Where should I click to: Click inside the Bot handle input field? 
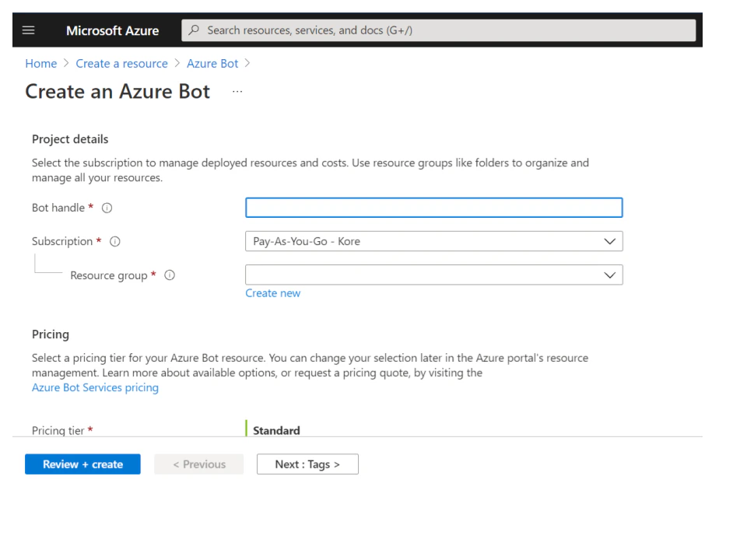(433, 208)
